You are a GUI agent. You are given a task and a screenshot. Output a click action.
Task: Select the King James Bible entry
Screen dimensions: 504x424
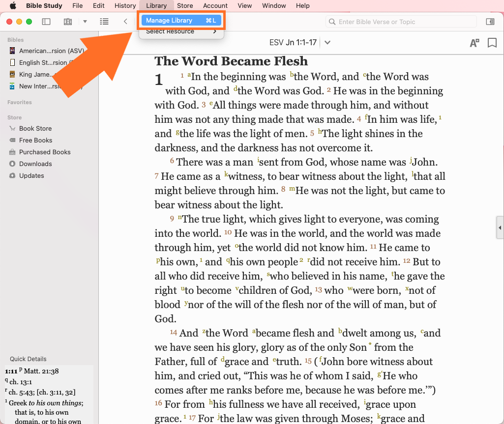coord(35,75)
